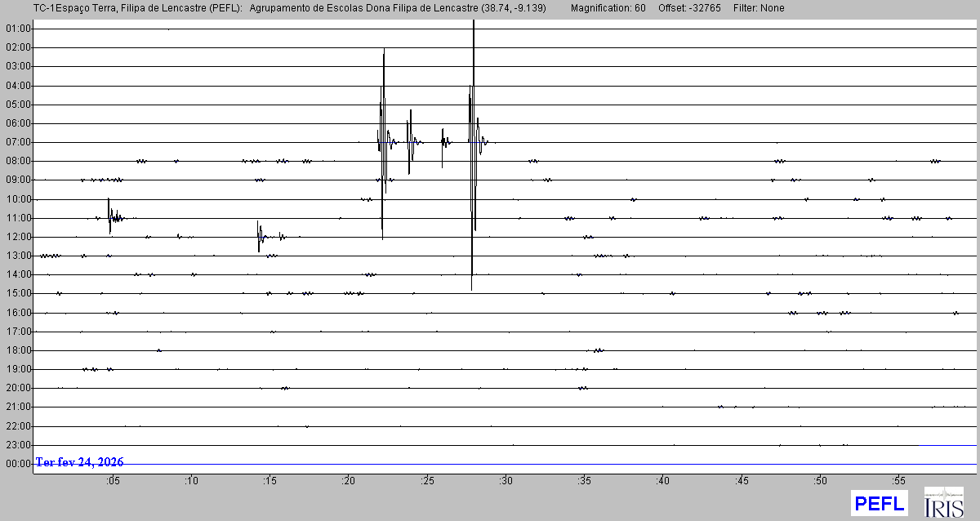This screenshot has width=980, height=521.
Task: Select the 07:00 hour label
Action: (18, 142)
